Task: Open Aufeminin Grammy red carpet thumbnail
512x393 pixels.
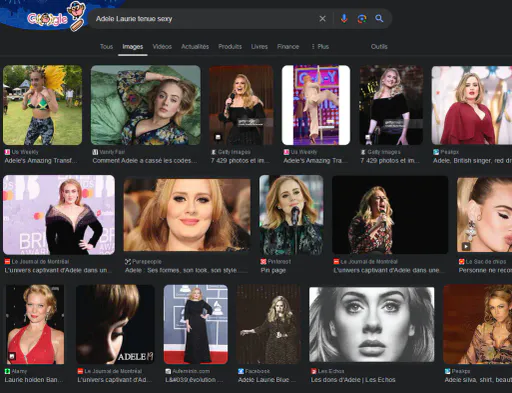Action: (196, 324)
